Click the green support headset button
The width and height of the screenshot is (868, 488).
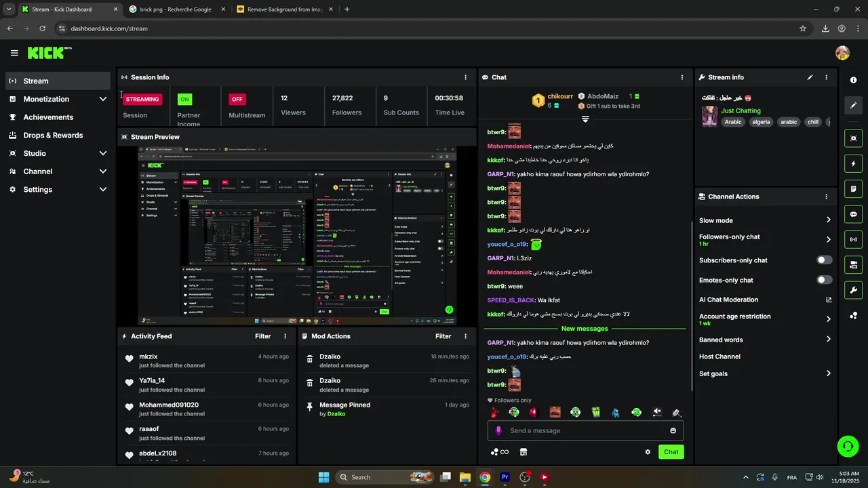click(848, 446)
